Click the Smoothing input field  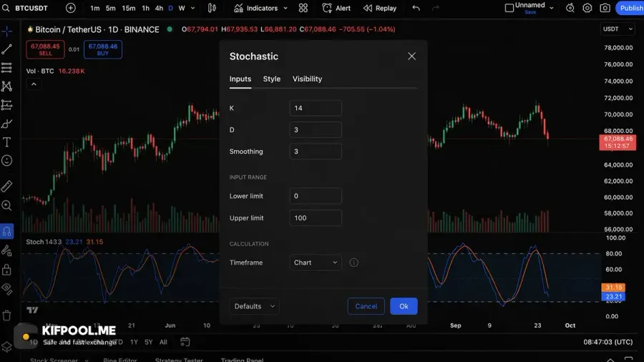coord(316,152)
